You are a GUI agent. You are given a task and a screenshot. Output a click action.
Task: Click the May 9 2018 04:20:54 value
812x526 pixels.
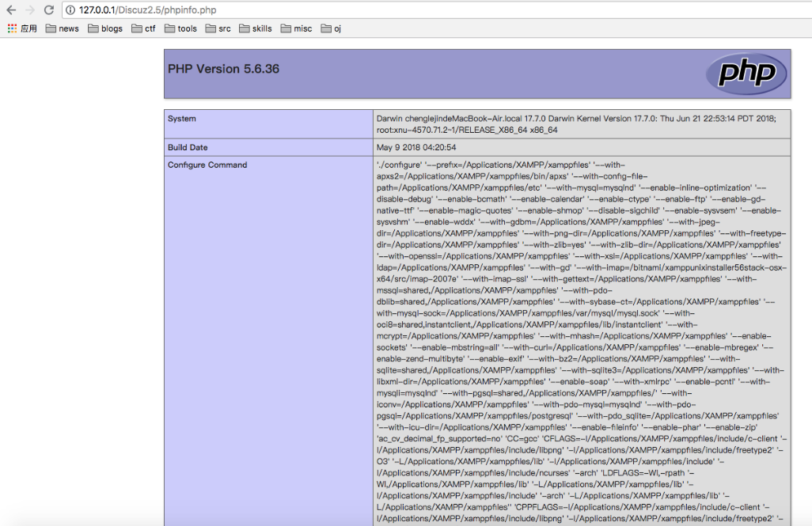(x=416, y=148)
